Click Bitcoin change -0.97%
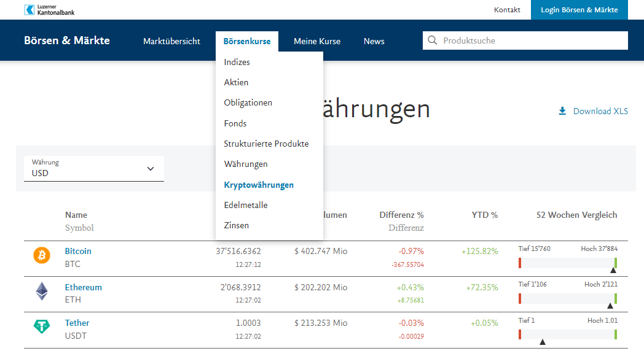The image size is (644, 351). [x=411, y=251]
